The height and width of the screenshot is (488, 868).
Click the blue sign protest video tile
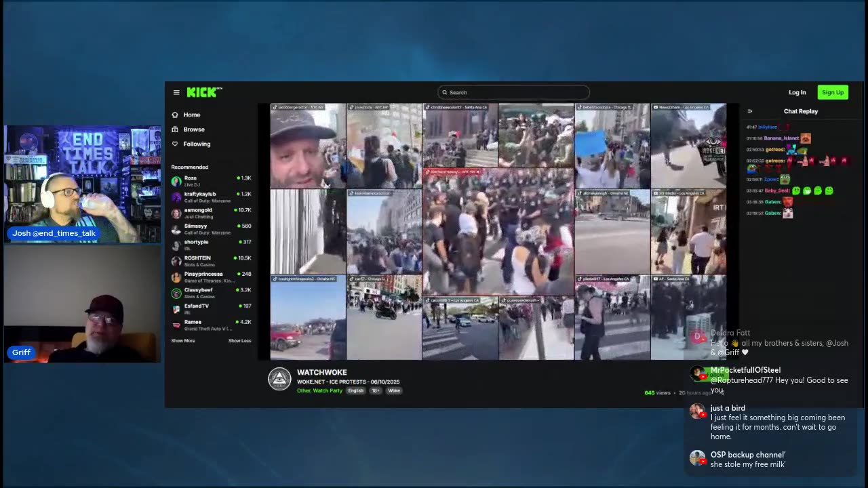click(612, 146)
